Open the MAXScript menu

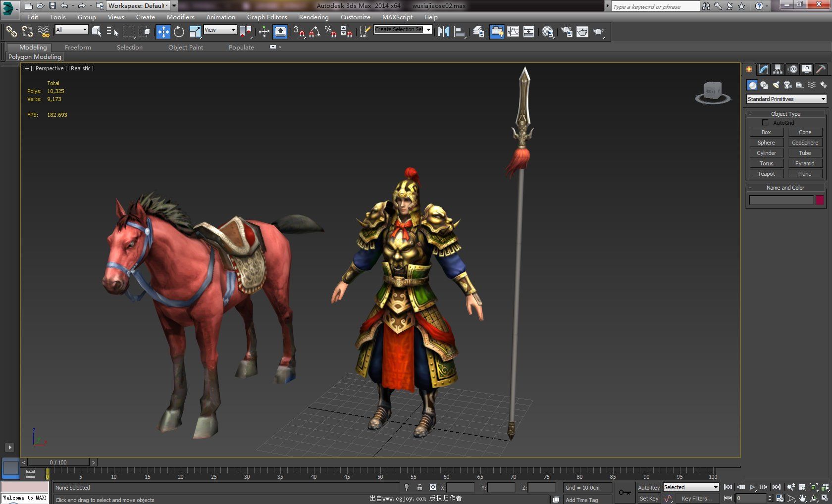[397, 17]
